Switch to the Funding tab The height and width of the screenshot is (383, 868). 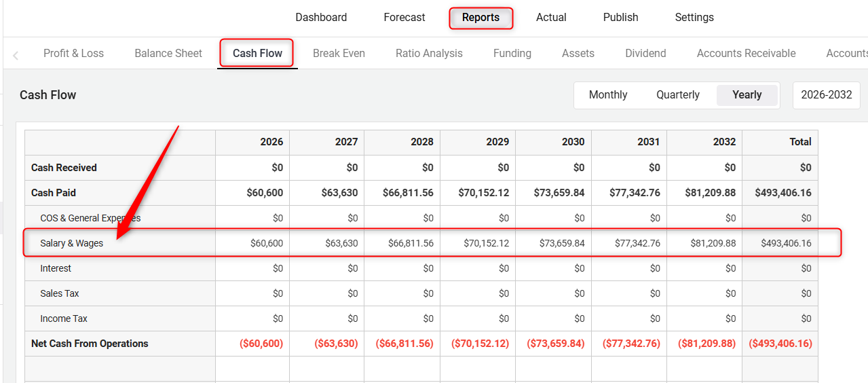pos(512,53)
